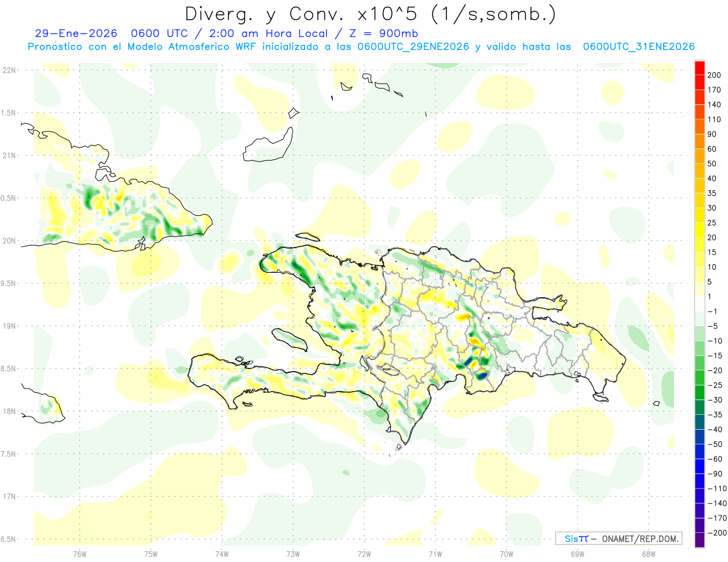The image size is (728, 562).
Task: Click the "68W" longitude axis label
Action: (x=649, y=554)
